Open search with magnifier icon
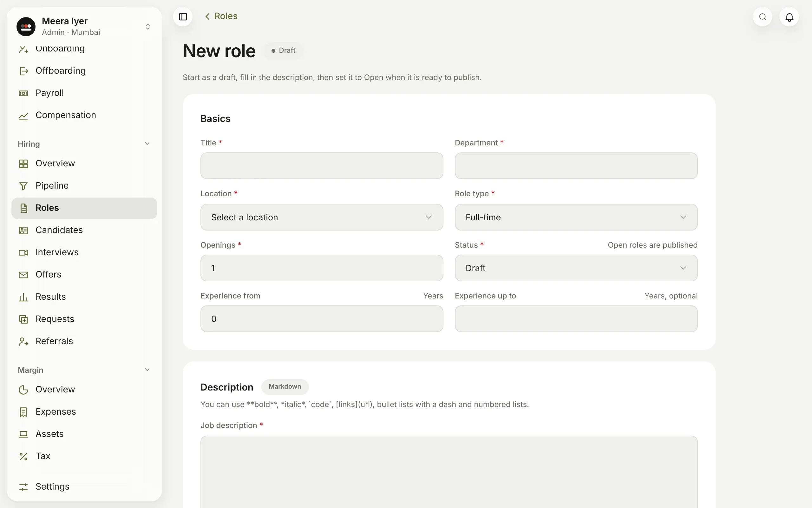 [x=763, y=17]
